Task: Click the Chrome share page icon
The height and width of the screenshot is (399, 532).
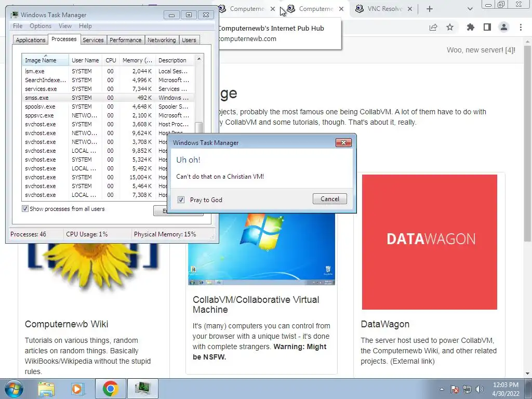Action: 433,27
